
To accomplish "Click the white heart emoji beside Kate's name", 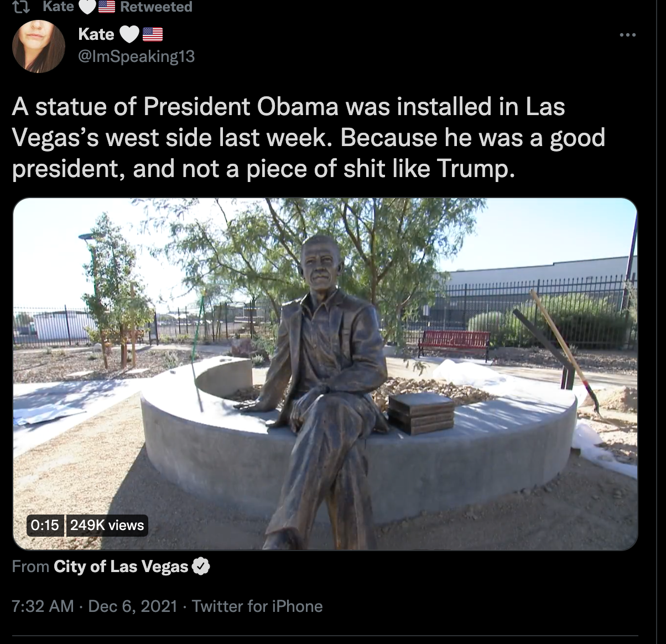I will coord(130,34).
